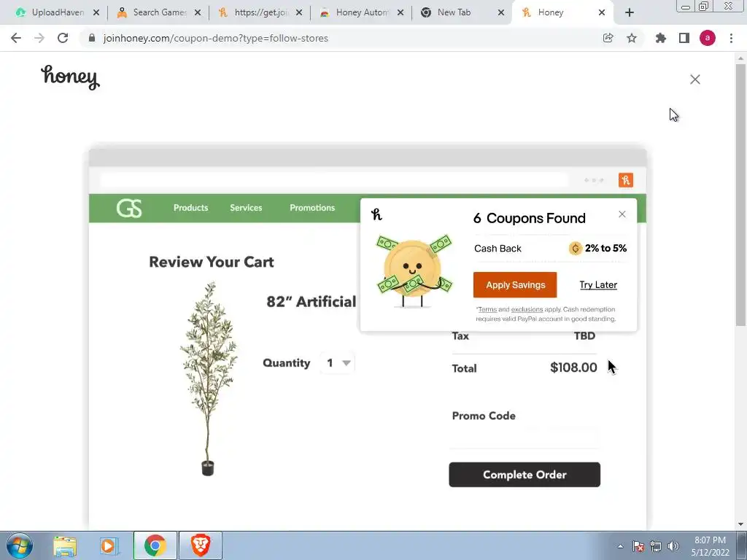Click the Promo Code input field

click(x=524, y=436)
